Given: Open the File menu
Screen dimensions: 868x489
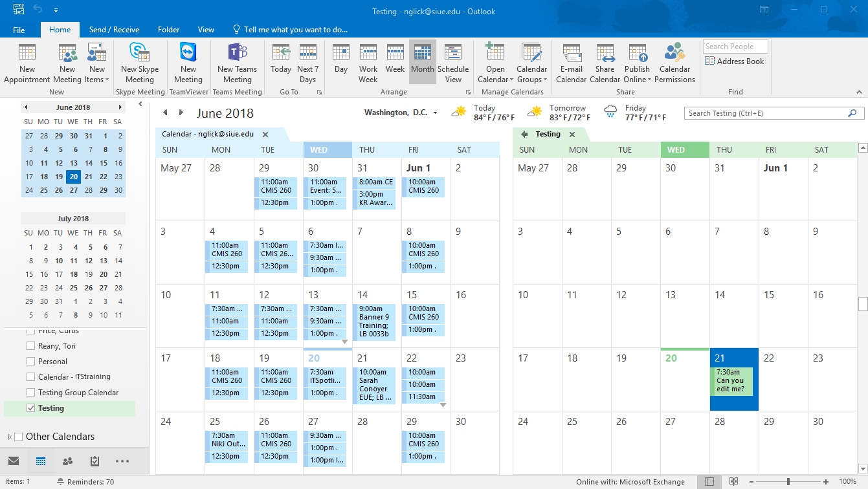Looking at the screenshot, I should pyautogui.click(x=19, y=30).
